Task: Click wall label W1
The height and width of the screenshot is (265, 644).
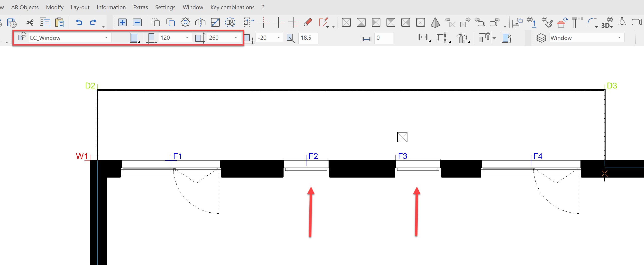Action: [x=82, y=156]
